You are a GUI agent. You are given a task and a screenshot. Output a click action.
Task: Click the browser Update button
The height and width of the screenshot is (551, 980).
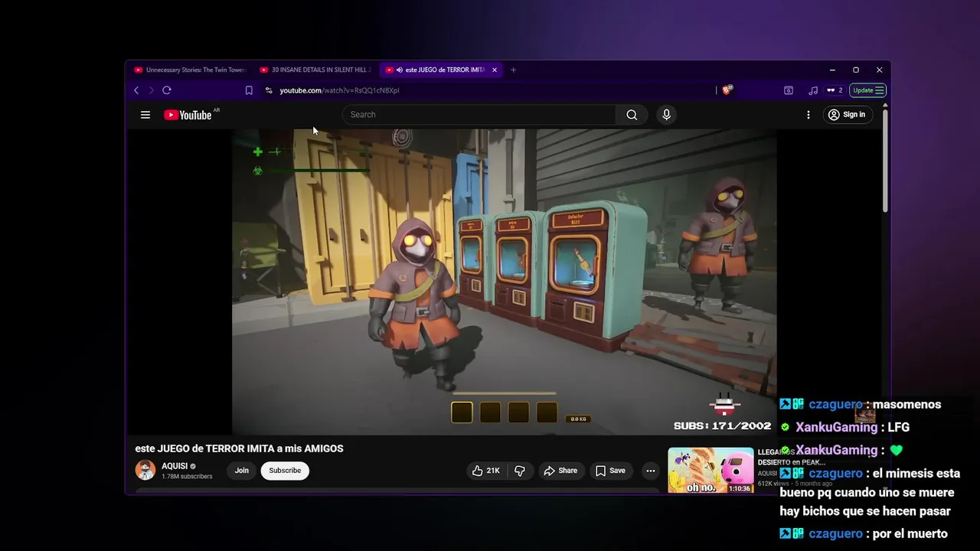click(868, 90)
